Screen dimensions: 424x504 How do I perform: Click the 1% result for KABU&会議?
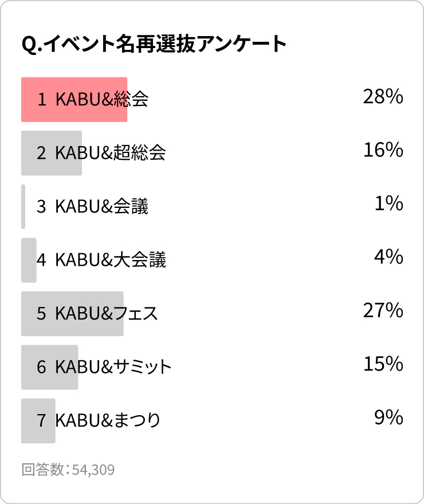[x=388, y=204]
